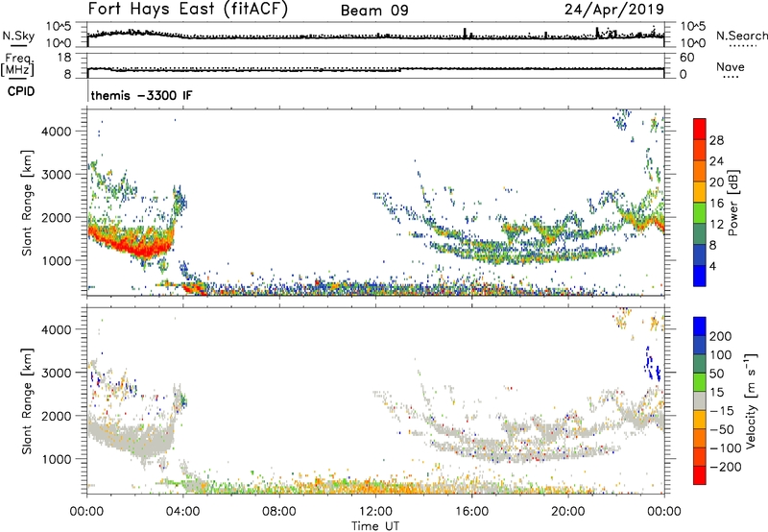Click the 'Beam 09' label
The height and width of the screenshot is (532, 768).
point(374,11)
